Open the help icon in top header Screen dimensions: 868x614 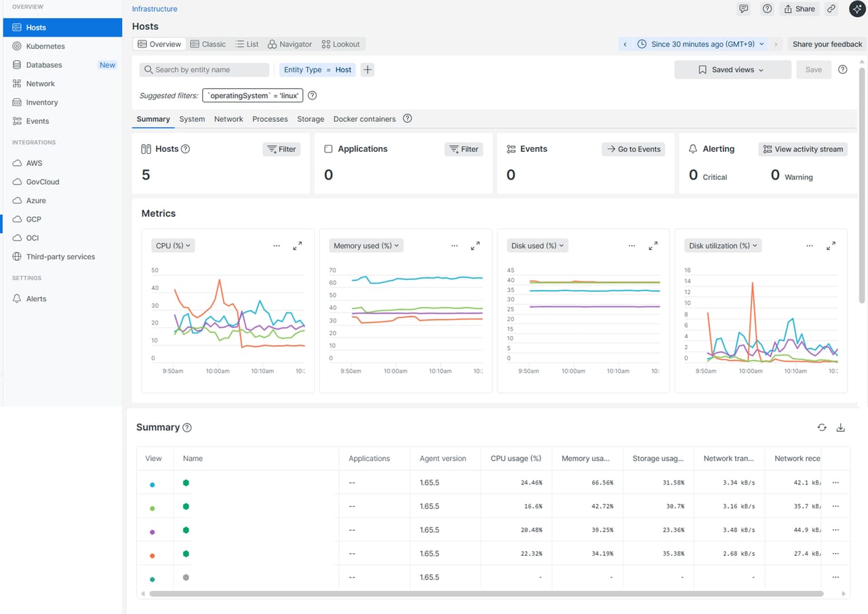[x=767, y=9]
